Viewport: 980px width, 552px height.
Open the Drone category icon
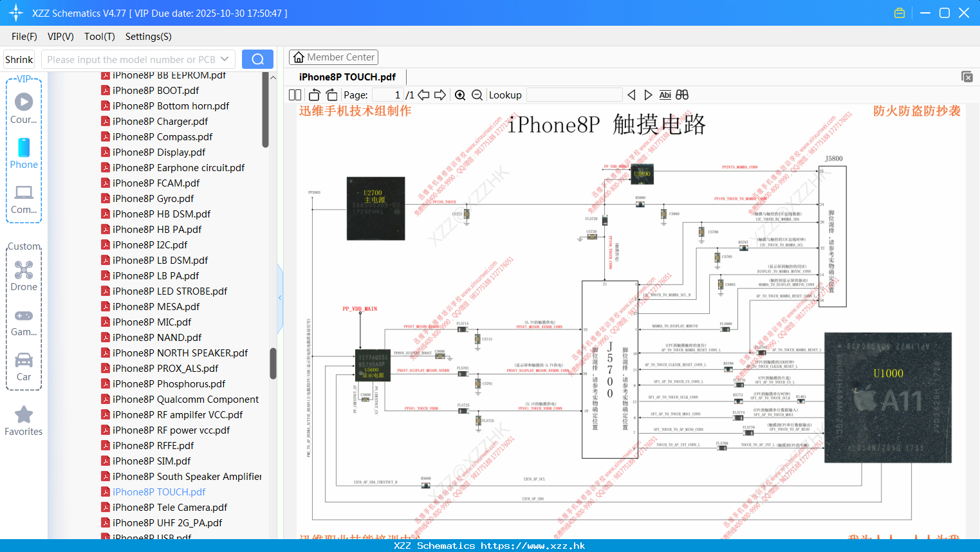click(24, 270)
